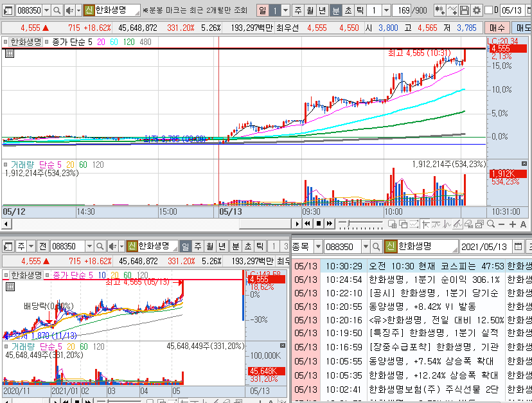Open the 10:30:29 코스피 news headline
The image size is (532, 403).
[x=436, y=267]
